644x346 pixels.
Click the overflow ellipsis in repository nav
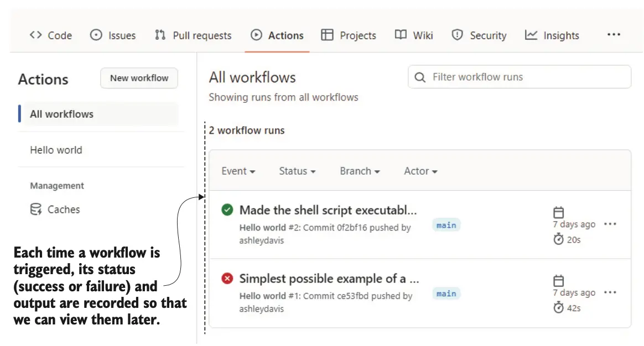[614, 35]
